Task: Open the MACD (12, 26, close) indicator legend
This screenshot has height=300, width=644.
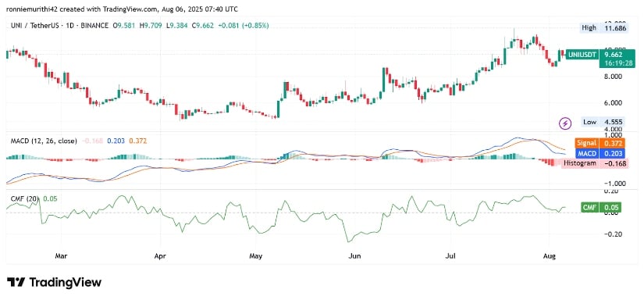Action: [x=44, y=141]
